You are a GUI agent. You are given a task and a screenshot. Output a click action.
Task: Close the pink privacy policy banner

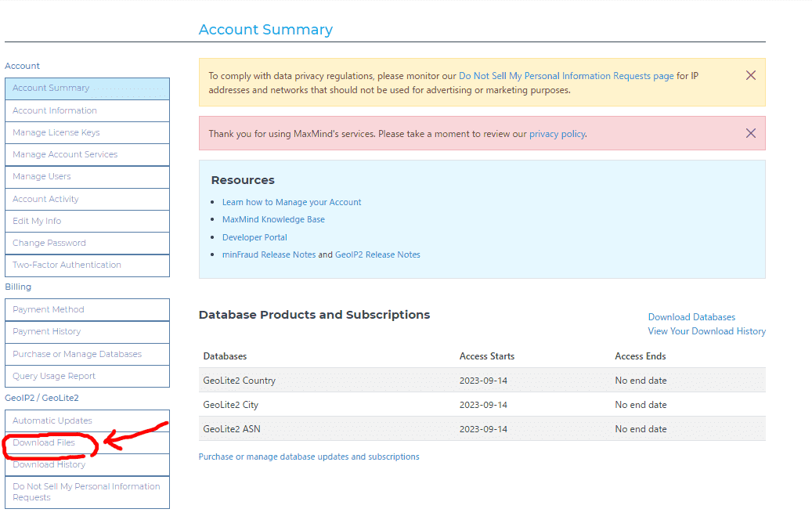[750, 134]
